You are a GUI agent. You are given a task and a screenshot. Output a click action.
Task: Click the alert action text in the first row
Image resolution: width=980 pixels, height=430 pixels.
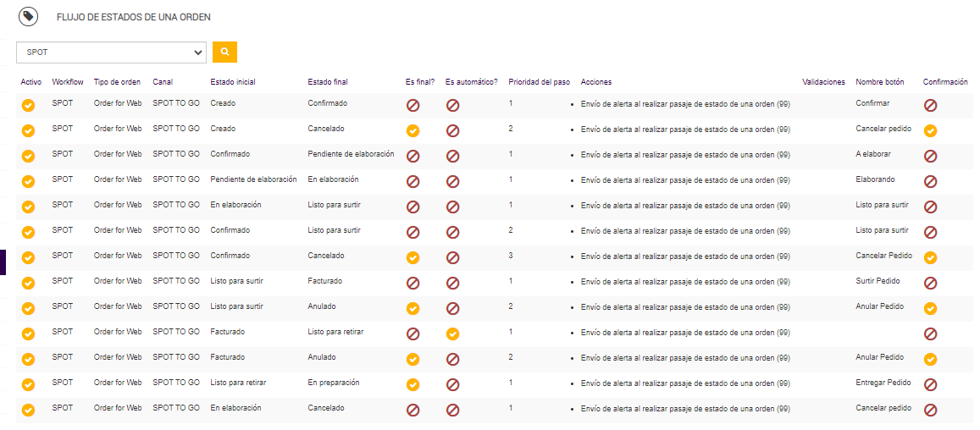pyautogui.click(x=685, y=104)
